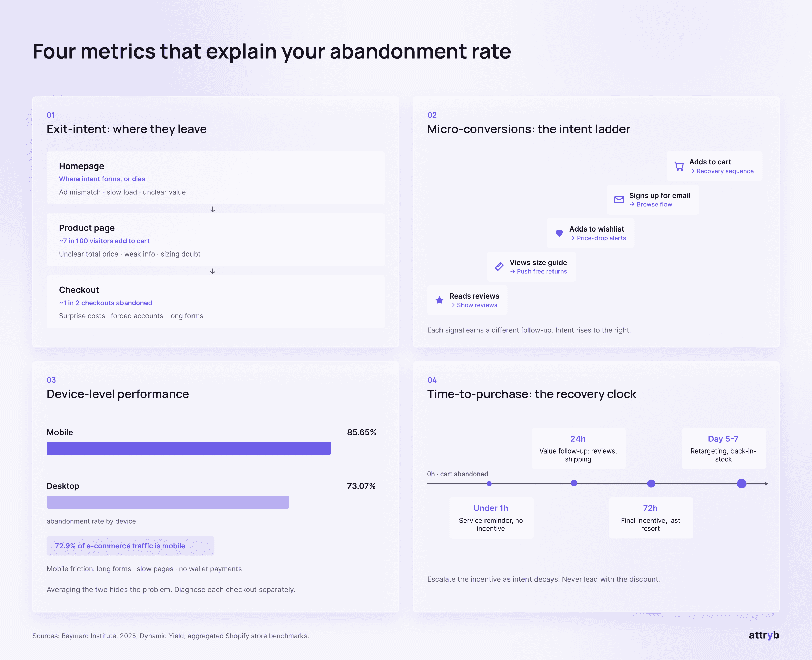Click the Desktop label above the bar
This screenshot has height=660, width=812.
(x=63, y=486)
